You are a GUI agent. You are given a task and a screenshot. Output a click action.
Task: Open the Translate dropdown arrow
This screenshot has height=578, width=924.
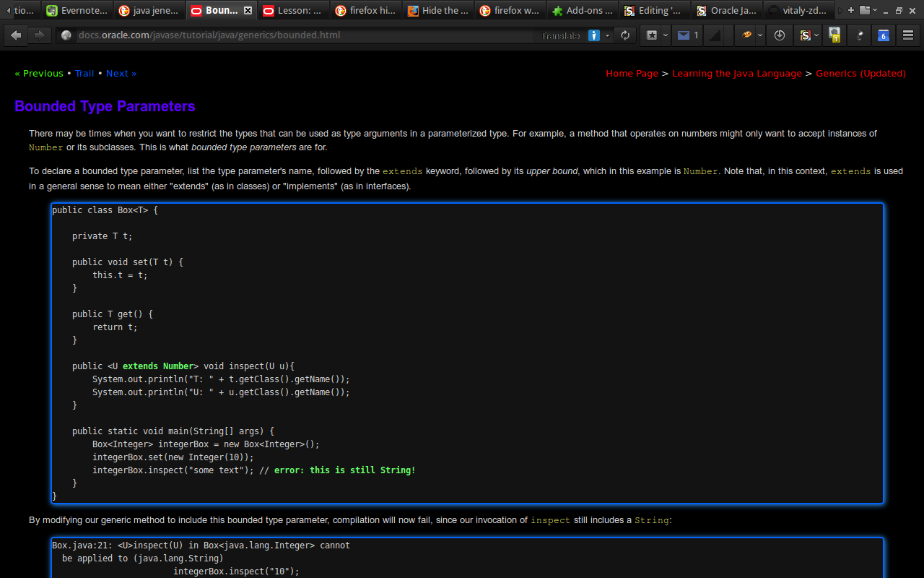[x=607, y=35]
